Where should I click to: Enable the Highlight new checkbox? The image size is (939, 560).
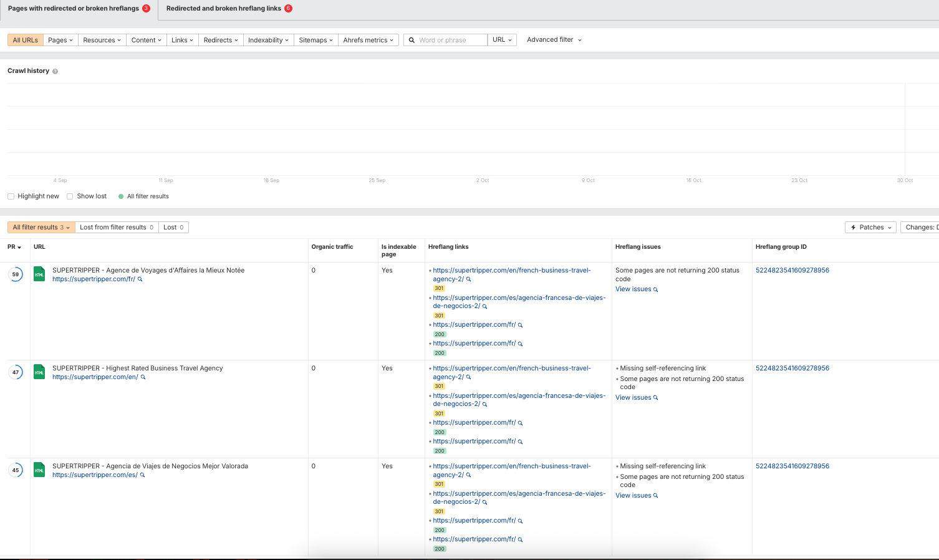pyautogui.click(x=11, y=196)
